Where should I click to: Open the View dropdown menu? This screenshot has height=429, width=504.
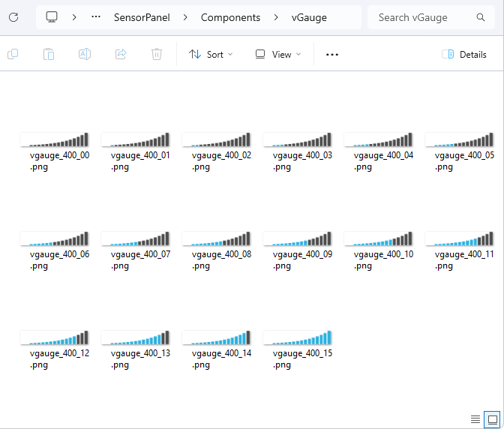coord(278,54)
